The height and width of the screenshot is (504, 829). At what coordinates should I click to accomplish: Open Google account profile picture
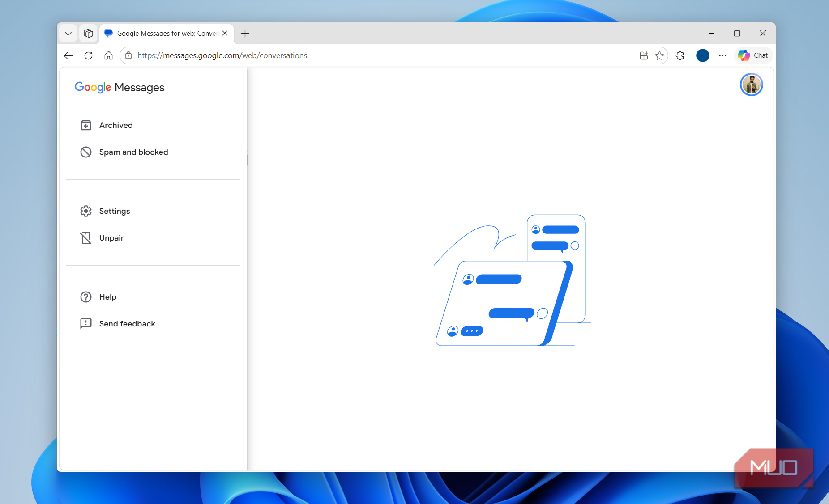752,85
